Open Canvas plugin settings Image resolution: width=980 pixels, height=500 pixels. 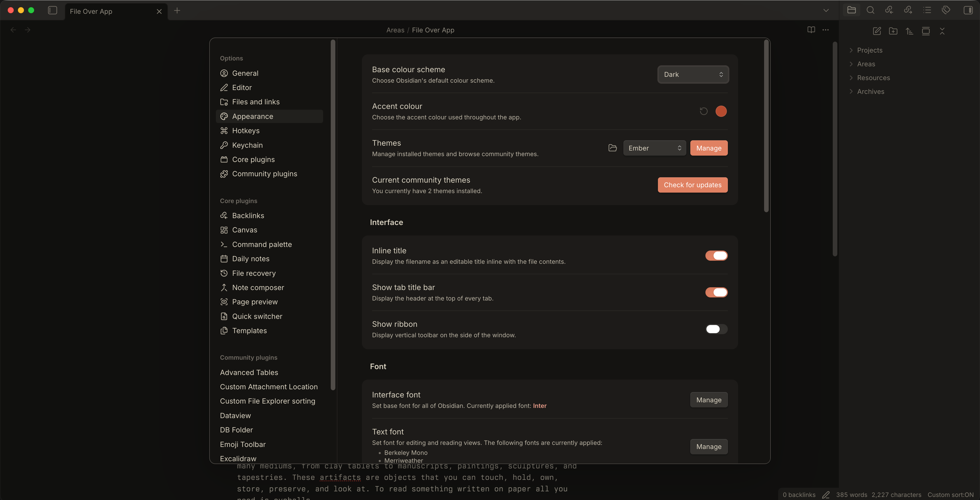[269, 230]
